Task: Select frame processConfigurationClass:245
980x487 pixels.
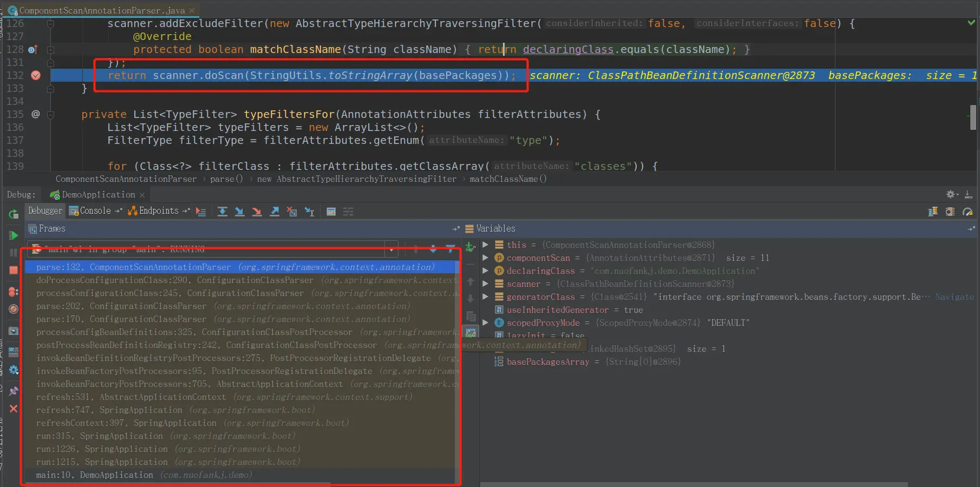Action: coord(242,293)
